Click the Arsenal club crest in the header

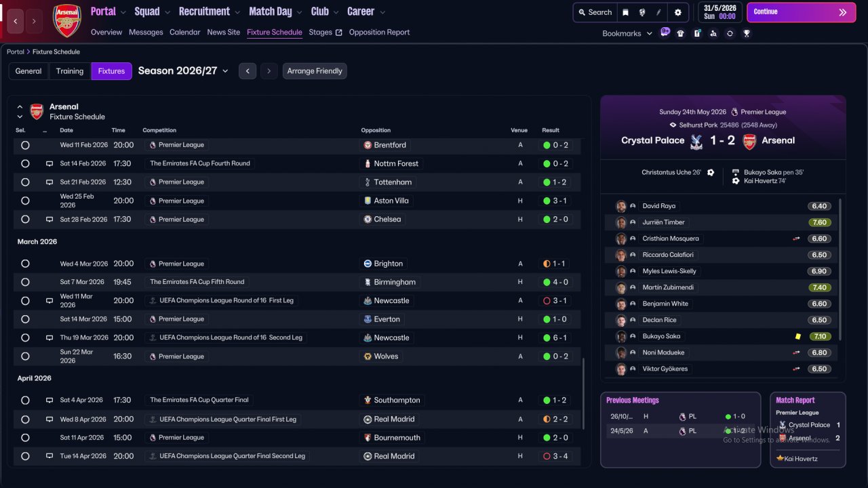(67, 20)
